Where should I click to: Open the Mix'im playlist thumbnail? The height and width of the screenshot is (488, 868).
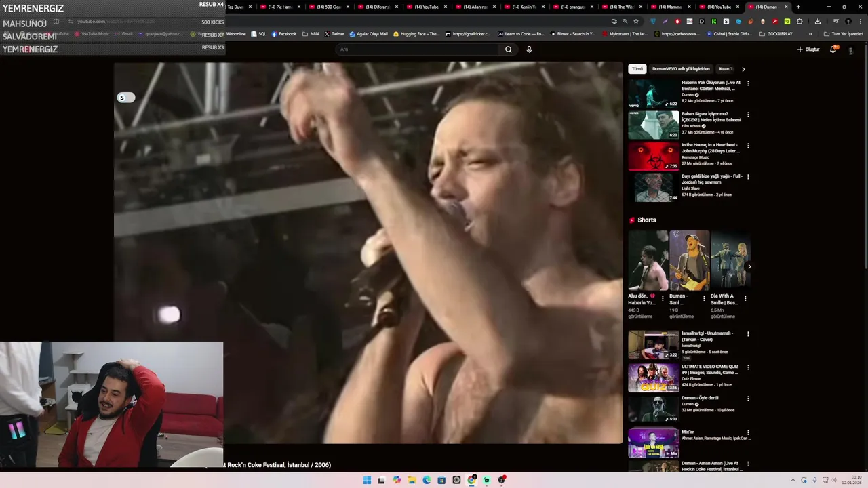[x=653, y=443]
